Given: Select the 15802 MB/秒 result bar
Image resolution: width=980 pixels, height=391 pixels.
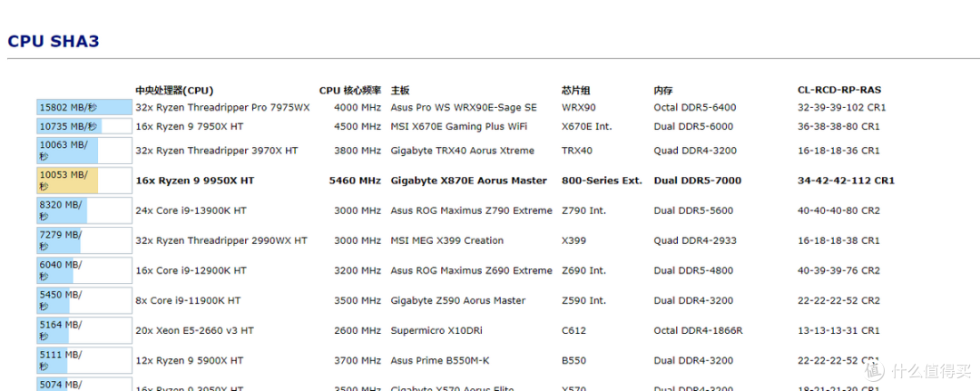Looking at the screenshot, I should (x=84, y=107).
